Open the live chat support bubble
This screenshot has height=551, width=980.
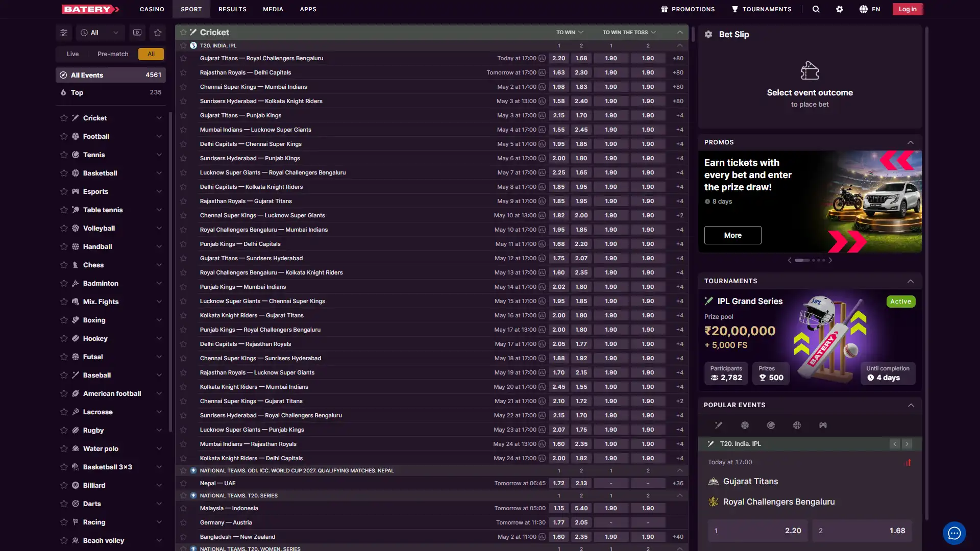tap(954, 533)
